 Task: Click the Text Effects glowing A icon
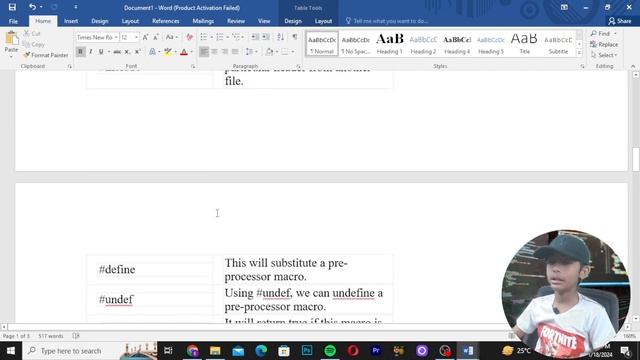(152, 52)
